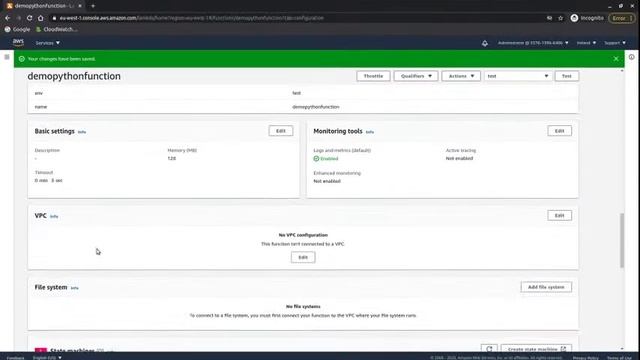
Task: Open the Terms of Use footer link
Action: [x=619, y=358]
